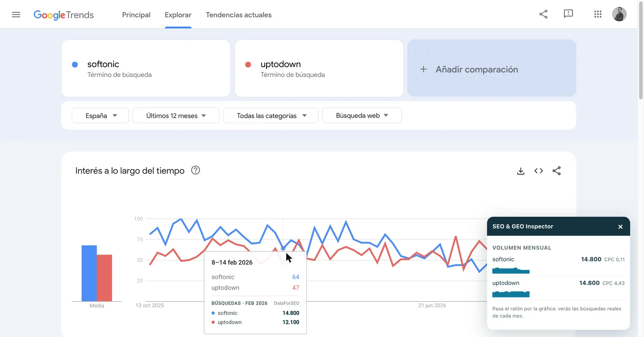The height and width of the screenshot is (337, 644).
Task: Edit the softonic search term card
Action: [x=146, y=68]
